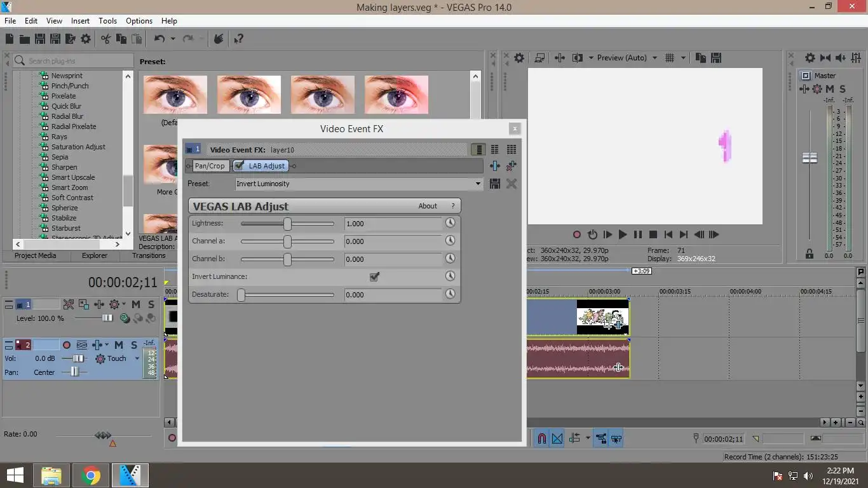Toggle Automatic Crossfades button
The width and height of the screenshot is (868, 488).
557,438
